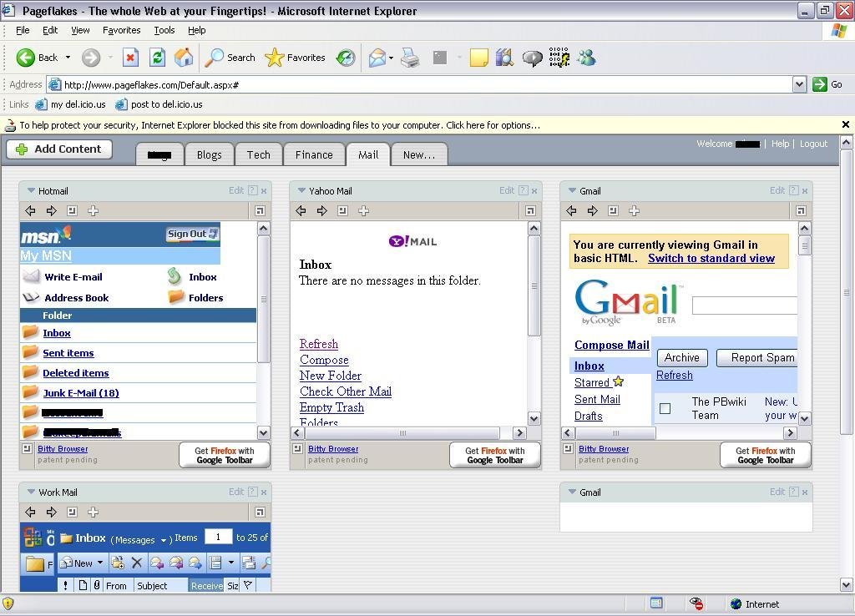Tick the PBwiki Team message checkbox

pyautogui.click(x=665, y=408)
